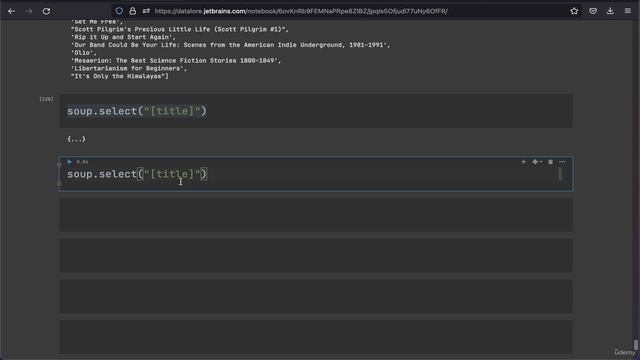Open the tracking protection shield info
Viewport: 640px width, 360px height.
click(x=119, y=11)
